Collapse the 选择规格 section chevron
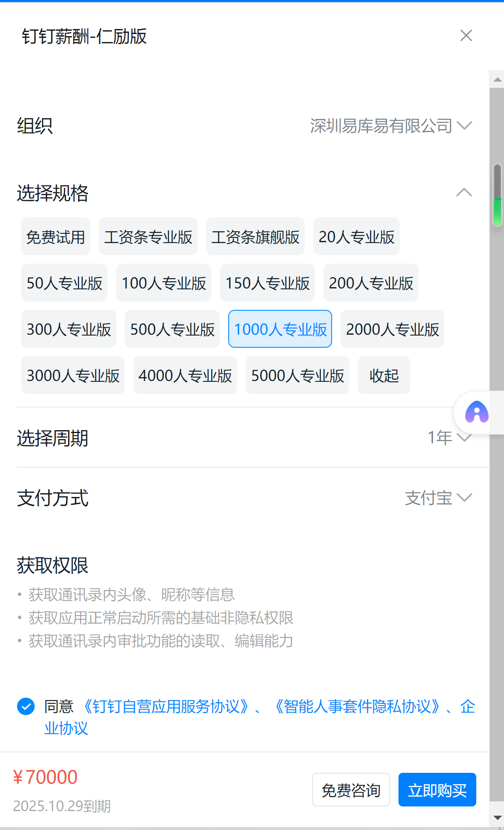The height and width of the screenshot is (830, 504). [x=464, y=193]
